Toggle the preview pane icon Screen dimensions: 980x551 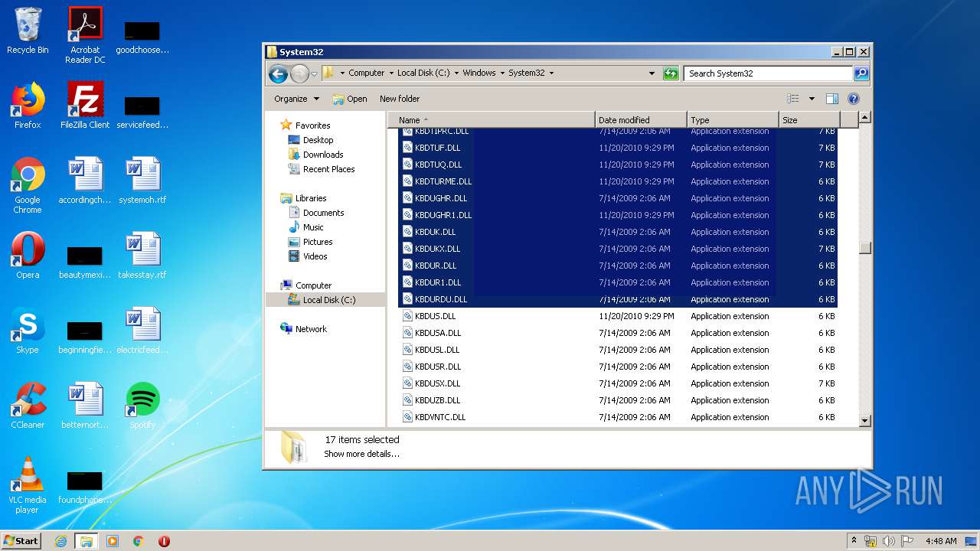[x=832, y=99]
